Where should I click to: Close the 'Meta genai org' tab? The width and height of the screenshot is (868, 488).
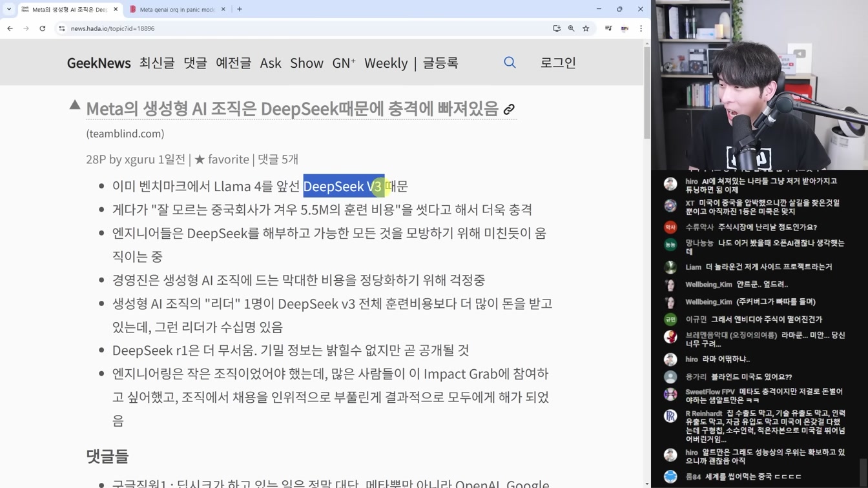coord(223,10)
